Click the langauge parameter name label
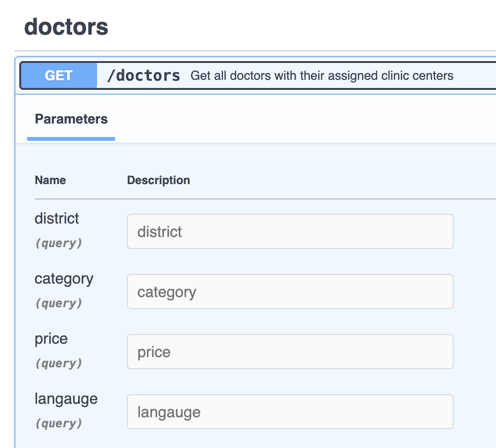This screenshot has width=496, height=448. tap(66, 399)
